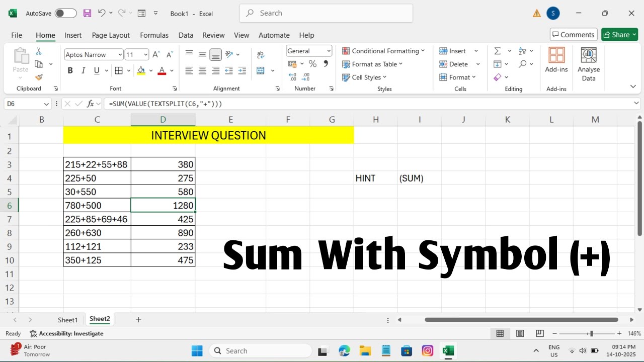Save the workbook using the floppy icon
Screen dimensions: 644x362
click(x=87, y=13)
